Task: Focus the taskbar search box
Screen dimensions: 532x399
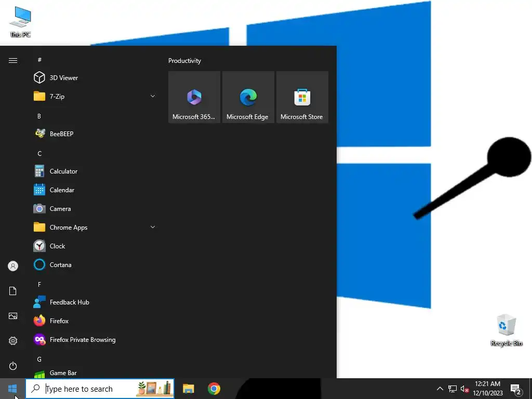Action: point(100,389)
